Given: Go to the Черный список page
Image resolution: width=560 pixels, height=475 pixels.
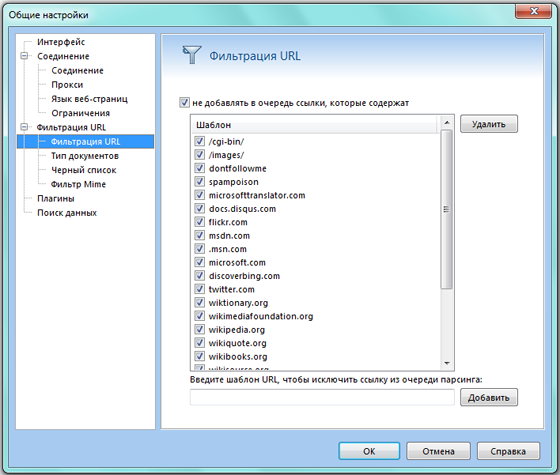Looking at the screenshot, I should (84, 170).
